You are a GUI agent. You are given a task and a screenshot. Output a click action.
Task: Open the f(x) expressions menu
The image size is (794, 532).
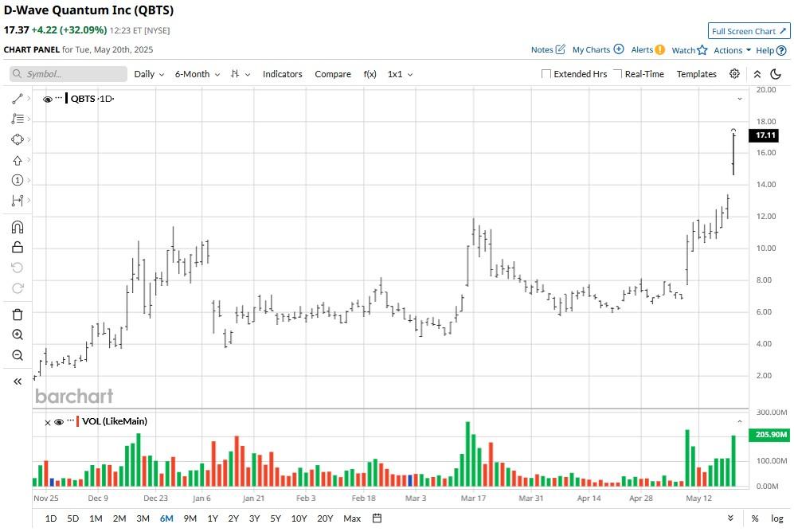pos(370,74)
